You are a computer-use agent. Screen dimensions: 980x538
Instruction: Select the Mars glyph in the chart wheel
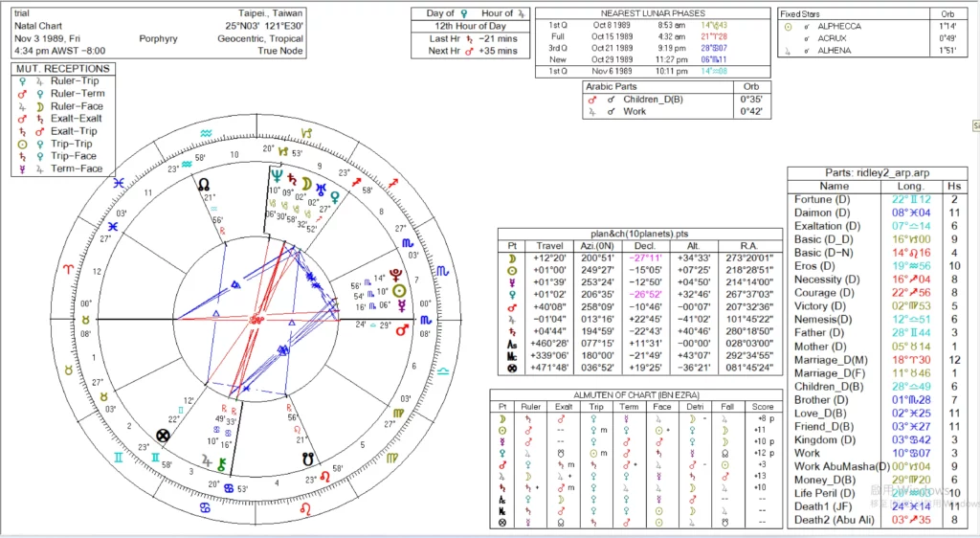pyautogui.click(x=403, y=328)
